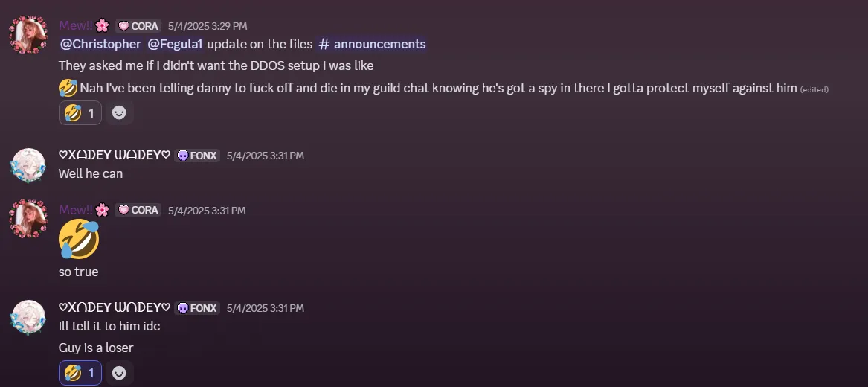Viewport: 868px width, 387px height.
Task: Click the cherry blossom icon on the "so true" message
Action: coord(102,210)
